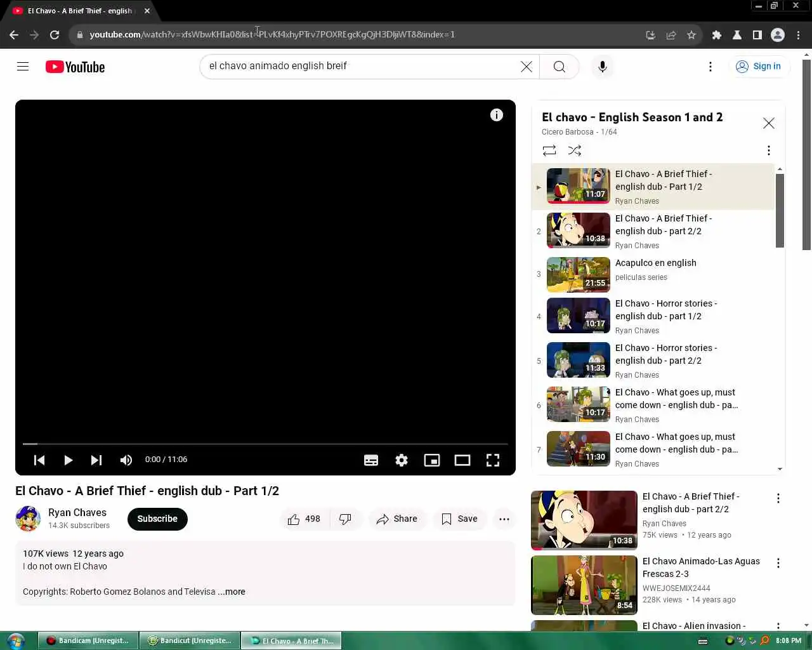The width and height of the screenshot is (812, 650).
Task: Open Ryan Chaves channel name link
Action: 77,513
